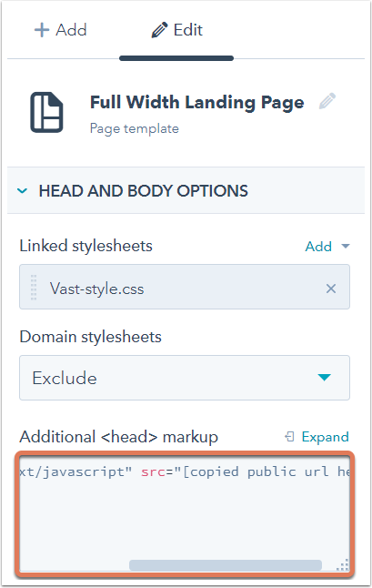This screenshot has width=372, height=588.
Task: Switch to the Add tab
Action: click(60, 30)
